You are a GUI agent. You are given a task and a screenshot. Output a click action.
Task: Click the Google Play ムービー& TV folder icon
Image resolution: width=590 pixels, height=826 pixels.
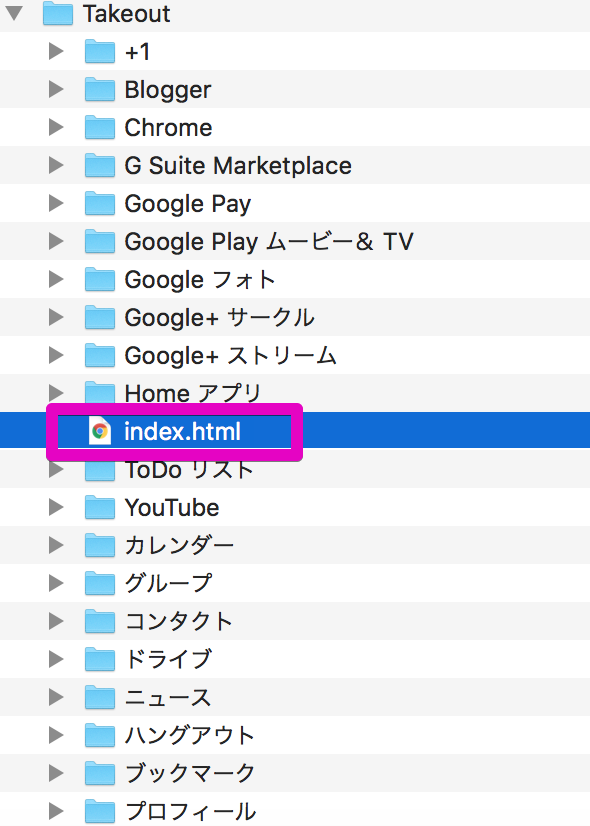point(100,241)
